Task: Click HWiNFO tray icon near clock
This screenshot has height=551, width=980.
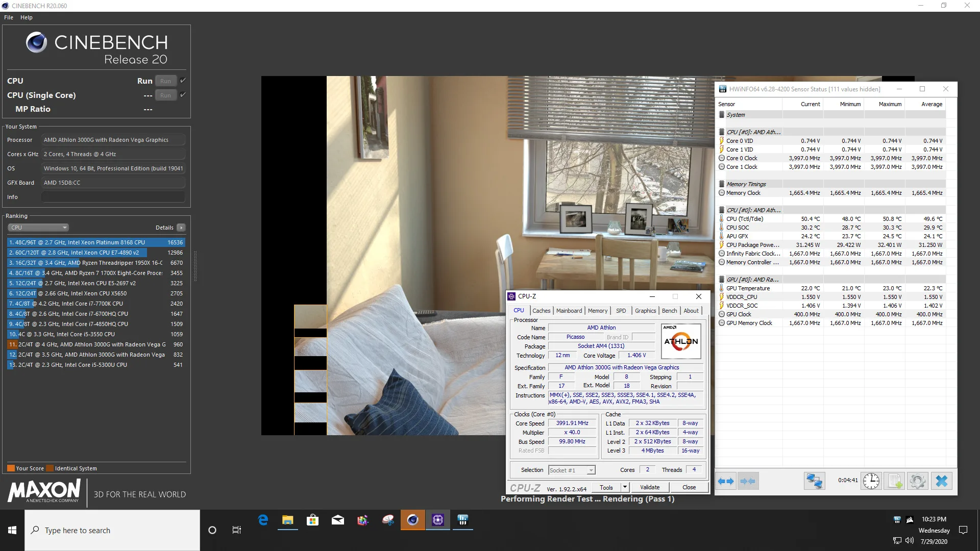Action: [x=897, y=520]
